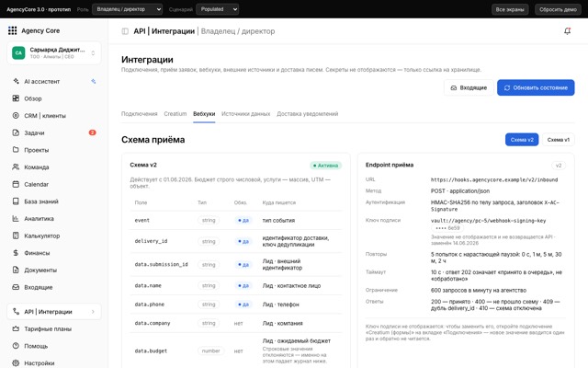588x368 pixels.
Task: Expand API | Интеграции chevron arrow
Action: point(93,312)
